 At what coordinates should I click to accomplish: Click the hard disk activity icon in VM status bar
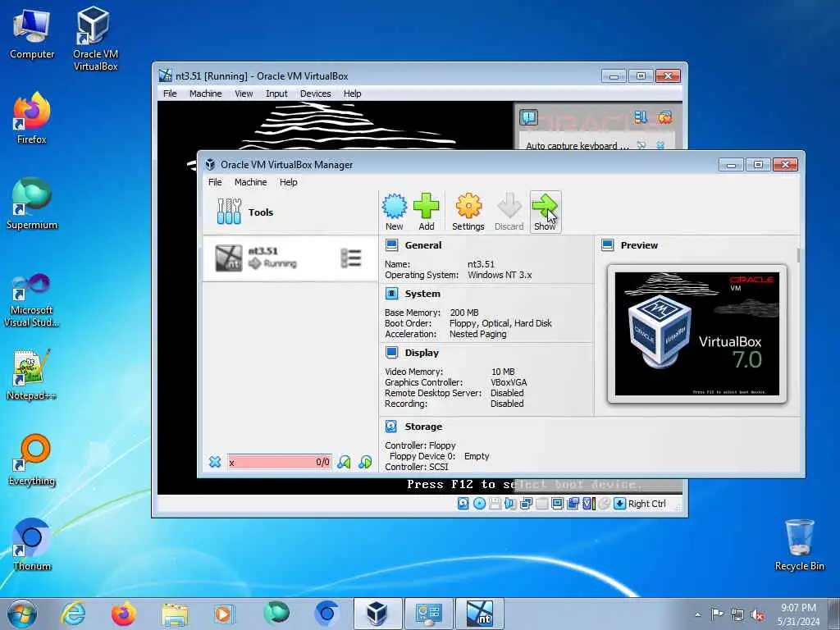pyautogui.click(x=463, y=504)
